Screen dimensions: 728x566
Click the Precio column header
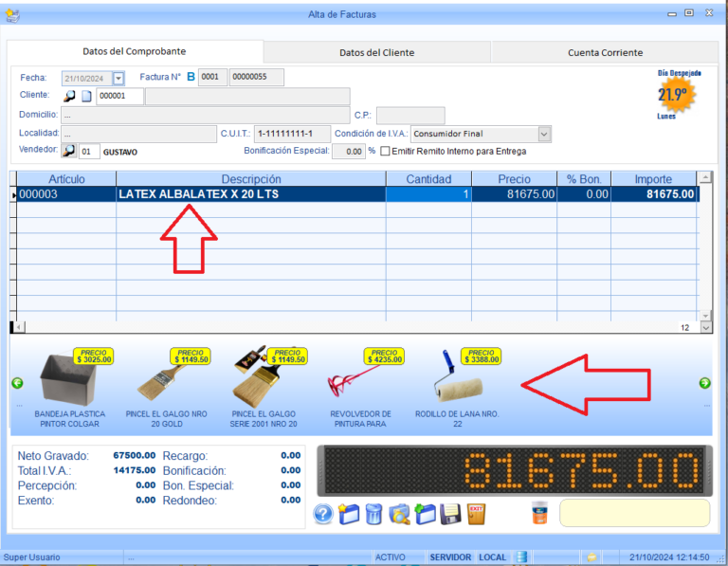[514, 179]
